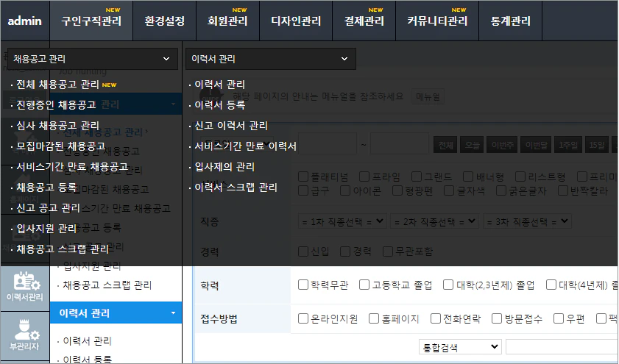Click 이력서 관리 link in white sidebar list

[x=88, y=340]
